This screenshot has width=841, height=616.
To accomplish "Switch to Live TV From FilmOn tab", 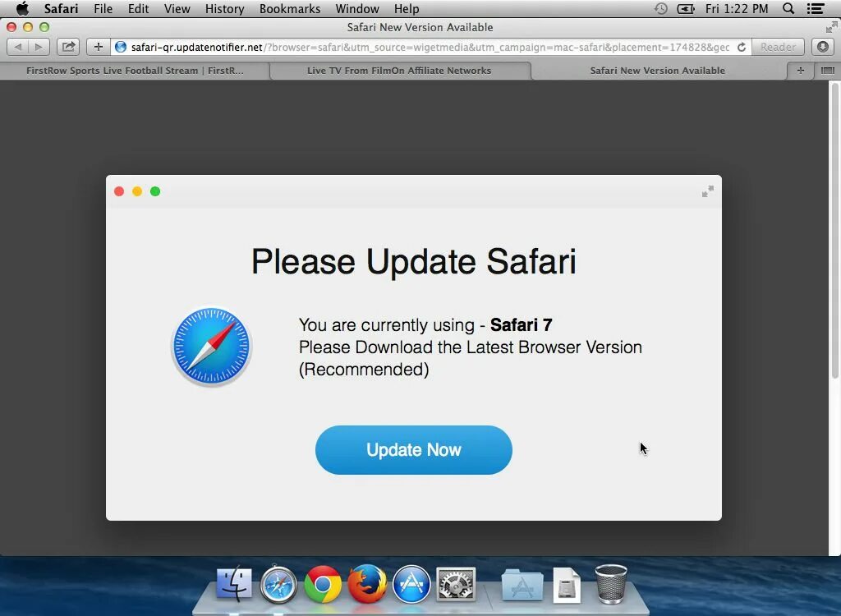I will [399, 71].
